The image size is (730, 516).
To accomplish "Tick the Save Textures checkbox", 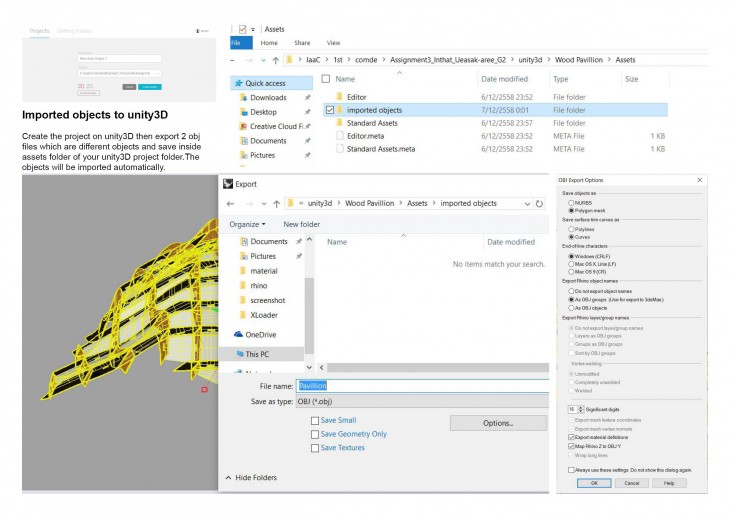I will 316,448.
